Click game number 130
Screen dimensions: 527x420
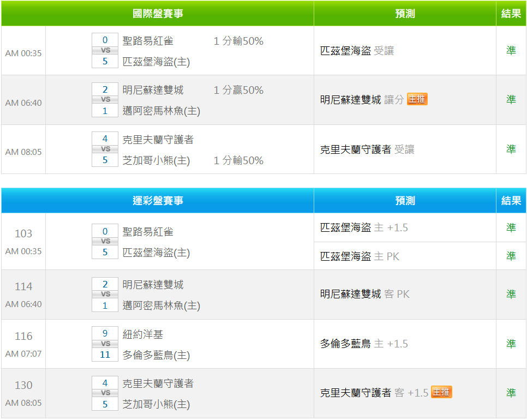(x=23, y=385)
